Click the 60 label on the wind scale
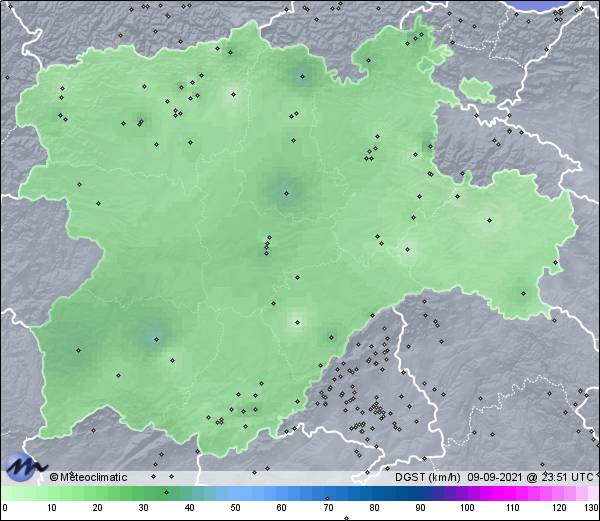This screenshot has width=600, height=521. 282,508
